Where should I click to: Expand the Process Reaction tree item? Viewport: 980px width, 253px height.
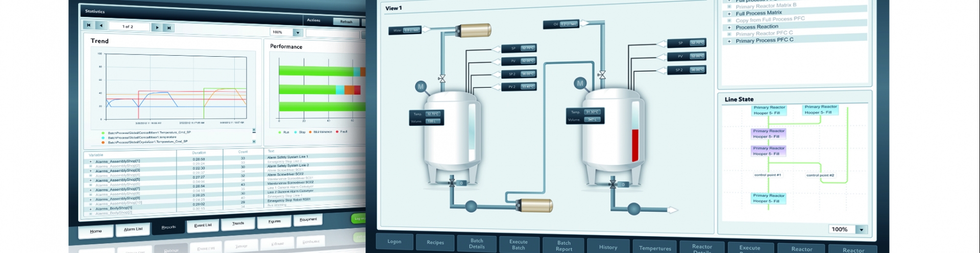729,28
